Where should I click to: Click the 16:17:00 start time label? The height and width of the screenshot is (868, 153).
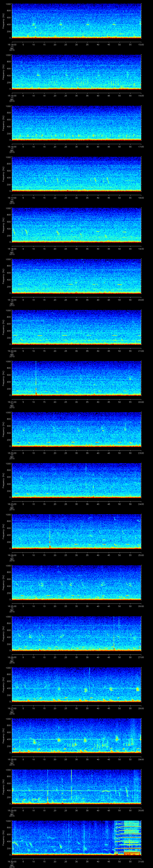(12, 197)
